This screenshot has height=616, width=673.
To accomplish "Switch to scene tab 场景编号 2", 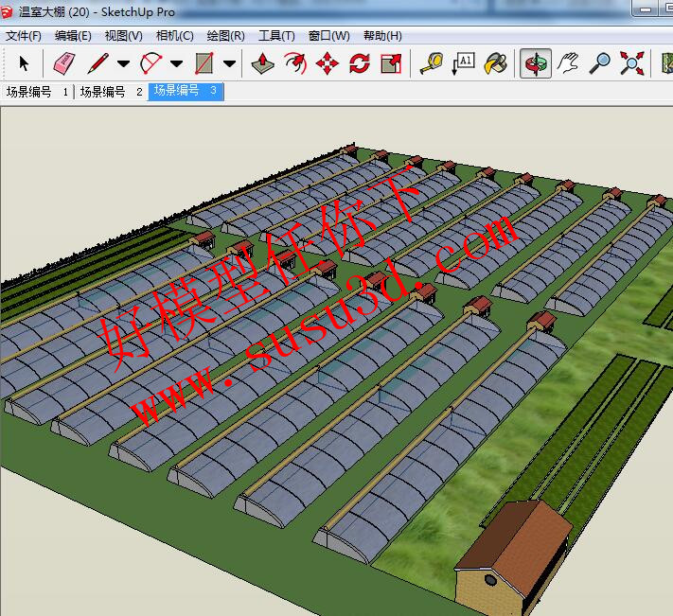I will coord(111,92).
